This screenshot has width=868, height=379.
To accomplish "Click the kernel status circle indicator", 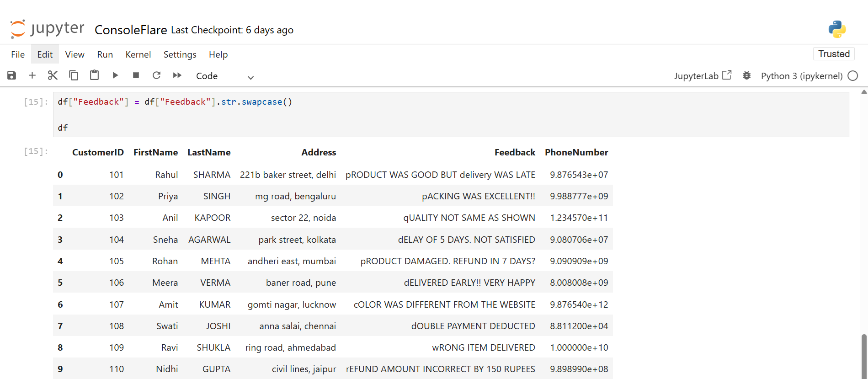I will (852, 76).
